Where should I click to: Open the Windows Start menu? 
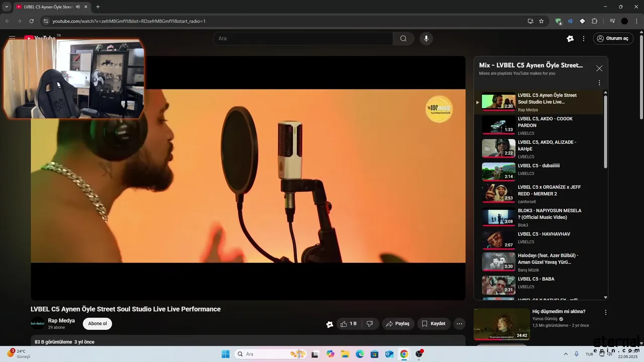(225, 354)
